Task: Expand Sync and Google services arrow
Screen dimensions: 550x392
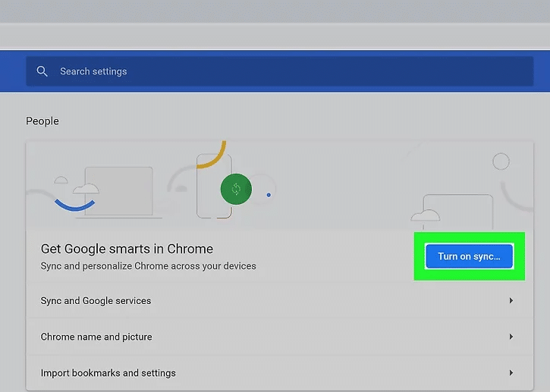Action: [511, 300]
